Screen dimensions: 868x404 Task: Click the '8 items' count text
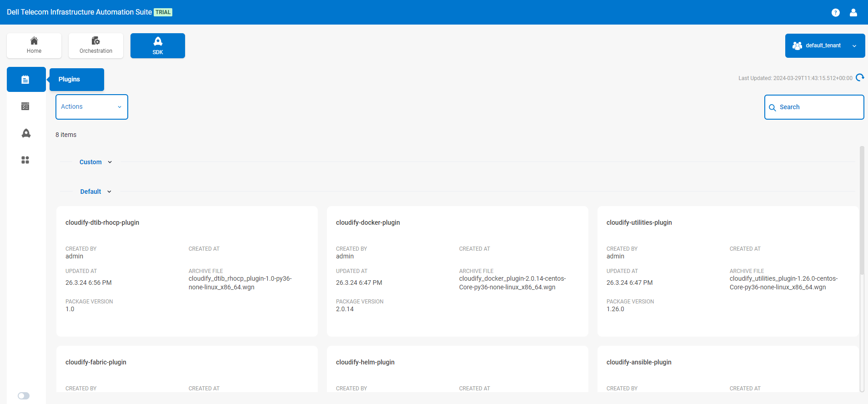click(x=66, y=135)
